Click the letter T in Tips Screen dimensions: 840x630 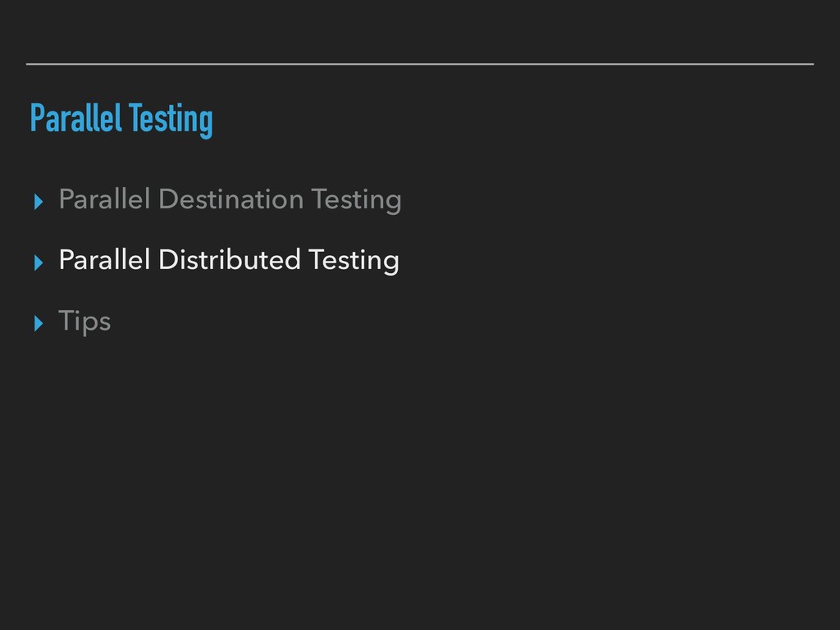tap(67, 320)
